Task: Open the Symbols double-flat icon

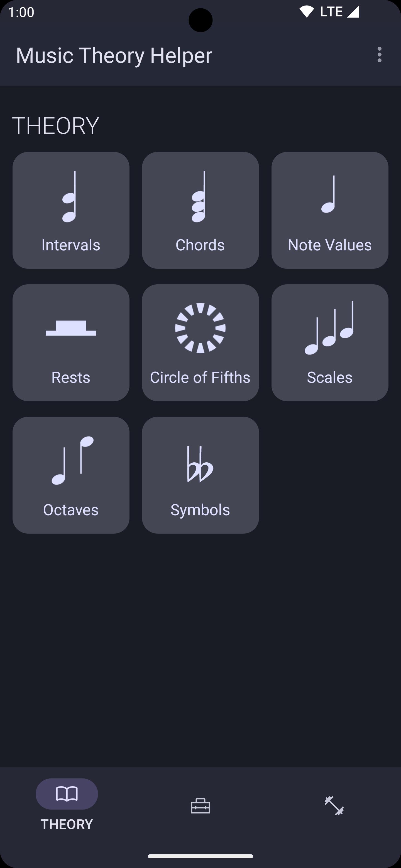Action: click(x=200, y=464)
